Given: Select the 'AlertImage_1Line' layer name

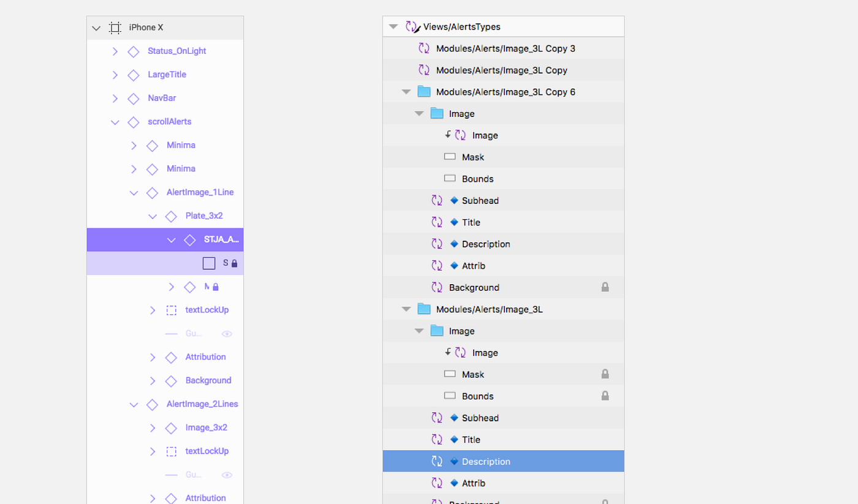Looking at the screenshot, I should 200,193.
